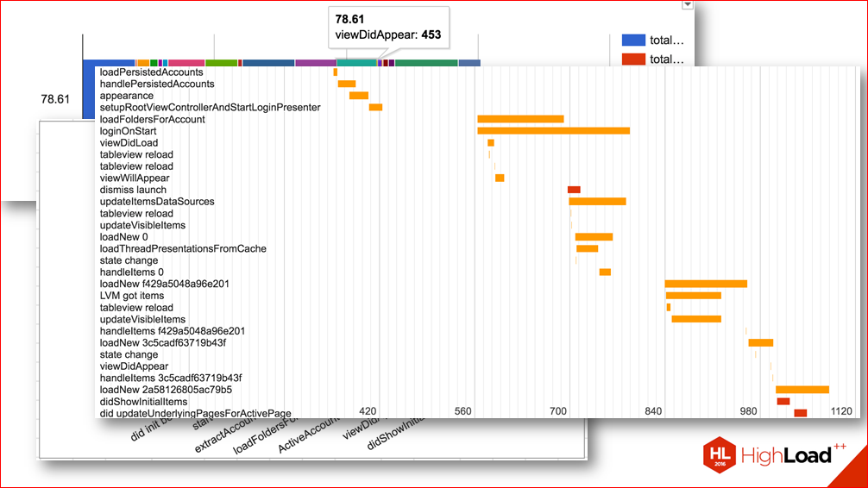This screenshot has width=868, height=488.
Task: Click the 980 tick on the time axis
Action: click(x=748, y=411)
